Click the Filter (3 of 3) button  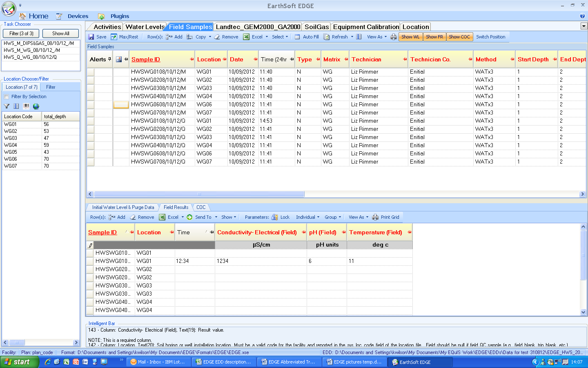pyautogui.click(x=21, y=34)
